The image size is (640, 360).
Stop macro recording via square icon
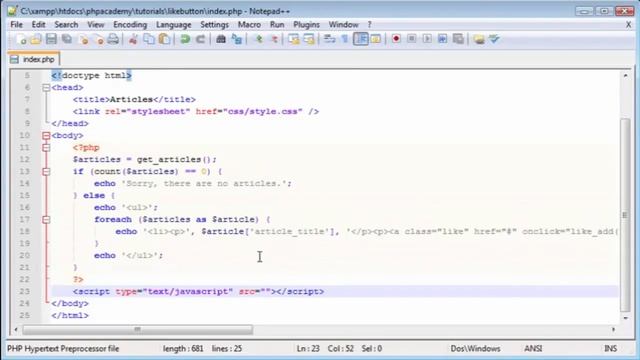[411, 39]
